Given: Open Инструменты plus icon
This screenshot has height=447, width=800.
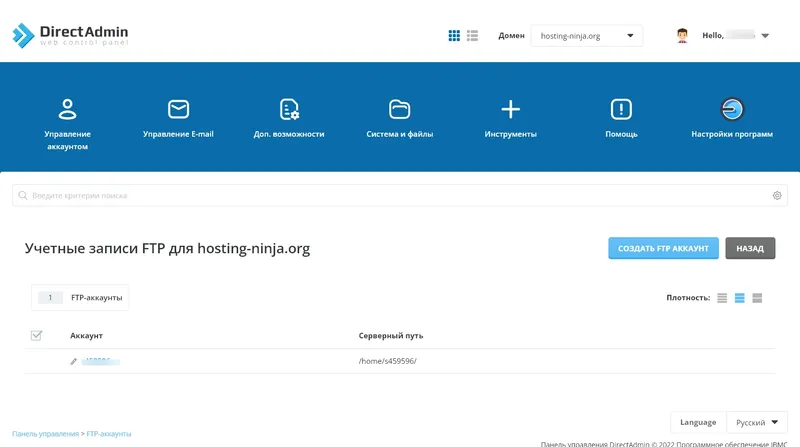Looking at the screenshot, I should [x=510, y=109].
